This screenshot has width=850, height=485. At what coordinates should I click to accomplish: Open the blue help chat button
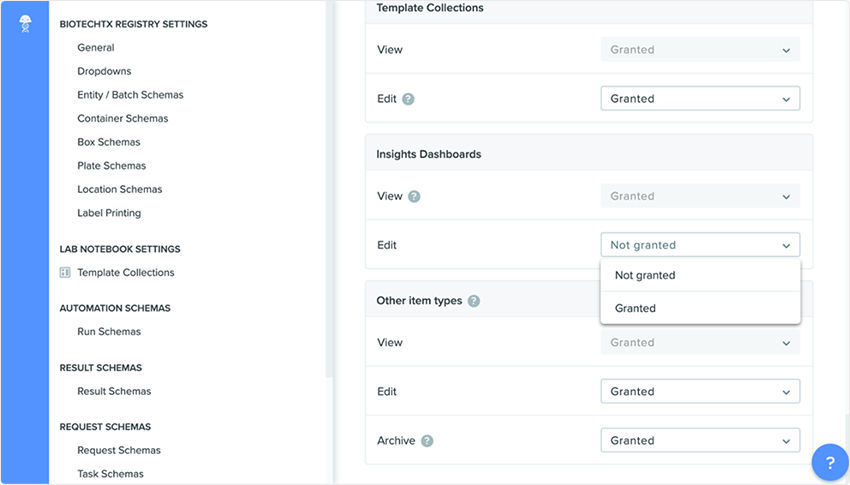[829, 463]
